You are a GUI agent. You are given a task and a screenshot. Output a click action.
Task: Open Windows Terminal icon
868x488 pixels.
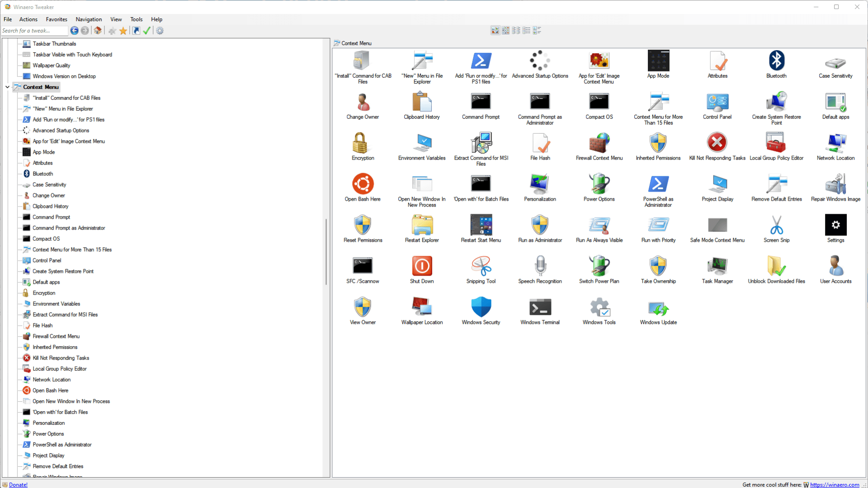[540, 307]
